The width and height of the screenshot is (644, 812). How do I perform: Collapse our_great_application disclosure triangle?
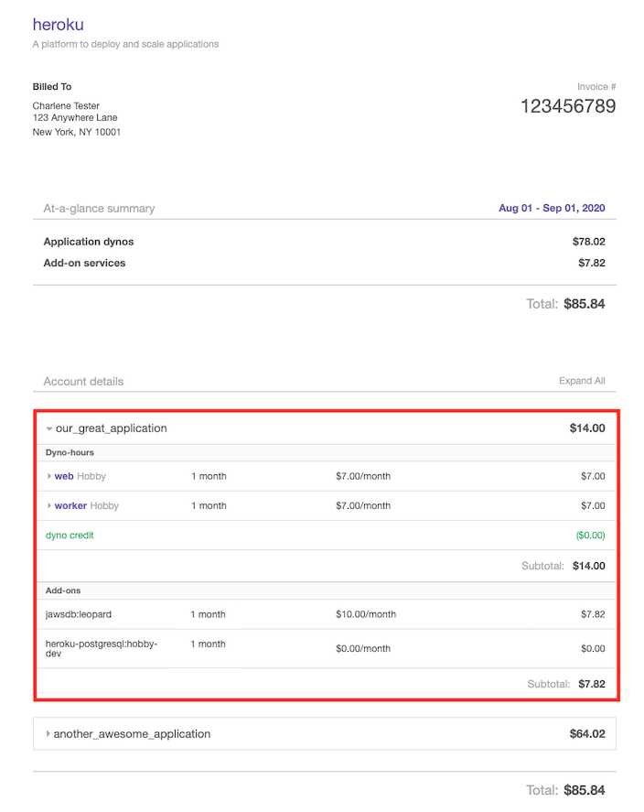[x=49, y=428]
